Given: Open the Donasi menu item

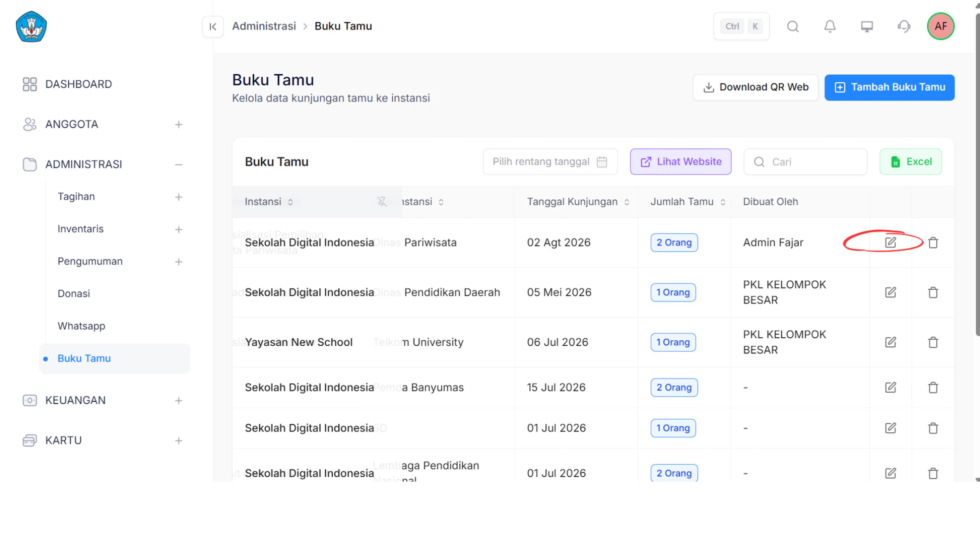Looking at the screenshot, I should pyautogui.click(x=73, y=294).
